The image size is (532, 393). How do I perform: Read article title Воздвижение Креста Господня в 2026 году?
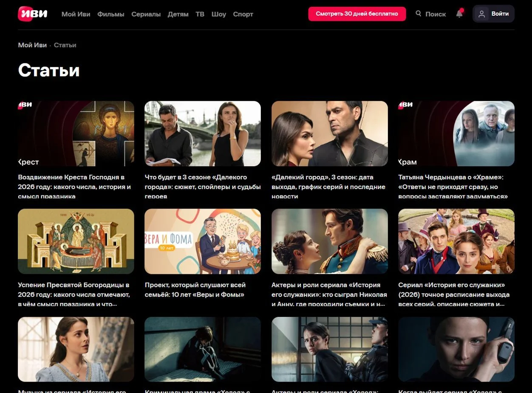click(x=75, y=187)
